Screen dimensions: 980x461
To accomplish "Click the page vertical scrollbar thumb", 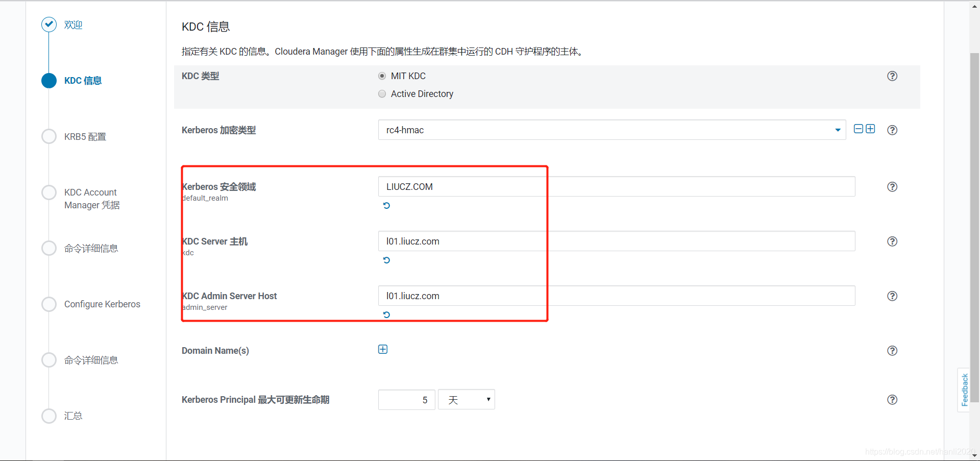I will [x=974, y=227].
